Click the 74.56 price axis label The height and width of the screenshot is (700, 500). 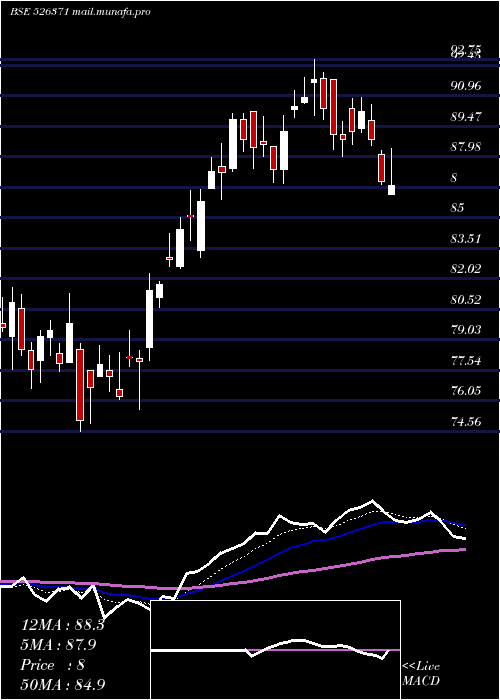tap(466, 421)
